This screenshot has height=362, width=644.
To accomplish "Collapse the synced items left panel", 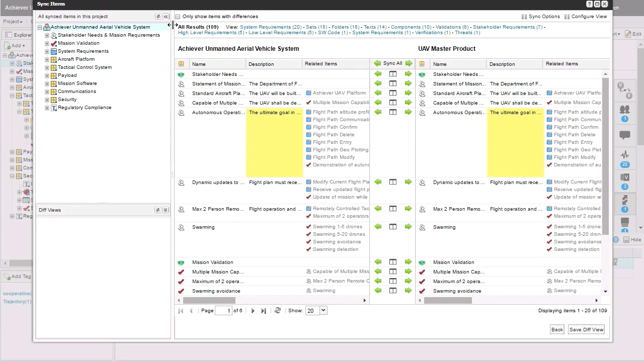I will pos(166,17).
